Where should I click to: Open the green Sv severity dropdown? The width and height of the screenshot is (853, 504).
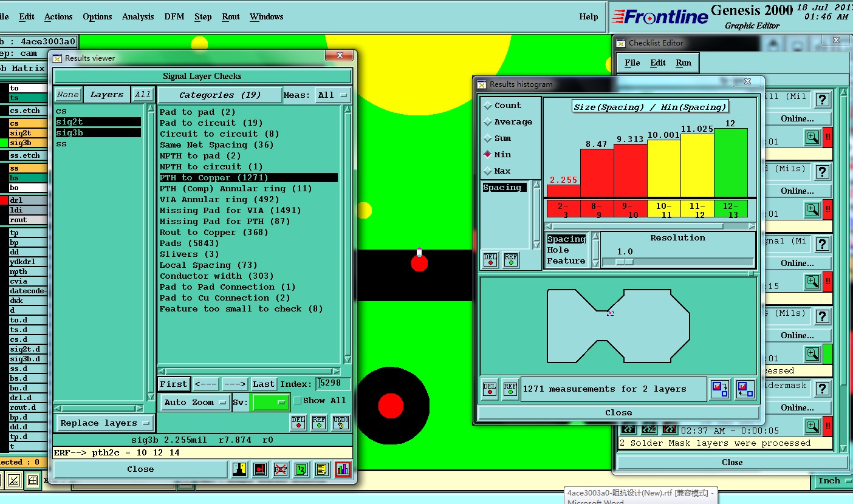[270, 402]
